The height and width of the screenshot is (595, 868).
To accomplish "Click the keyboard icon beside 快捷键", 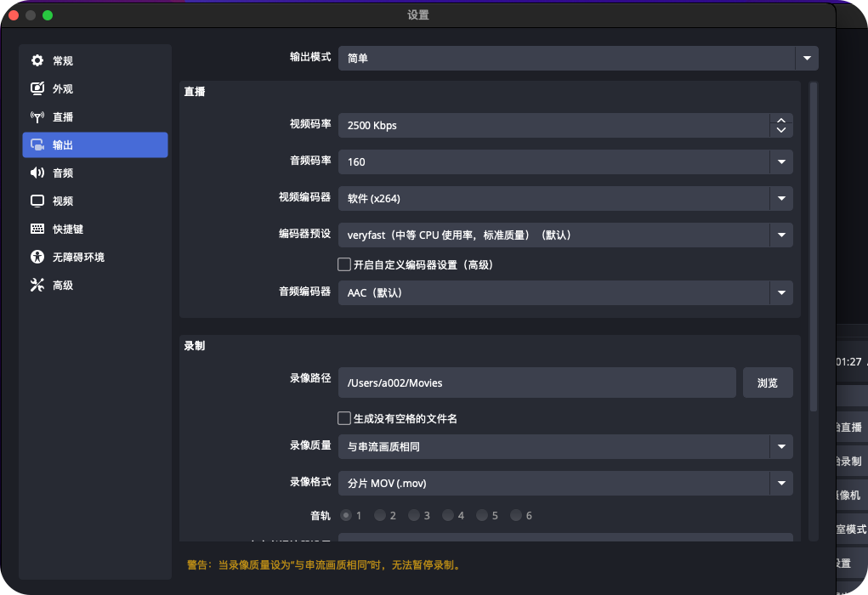I will click(37, 229).
